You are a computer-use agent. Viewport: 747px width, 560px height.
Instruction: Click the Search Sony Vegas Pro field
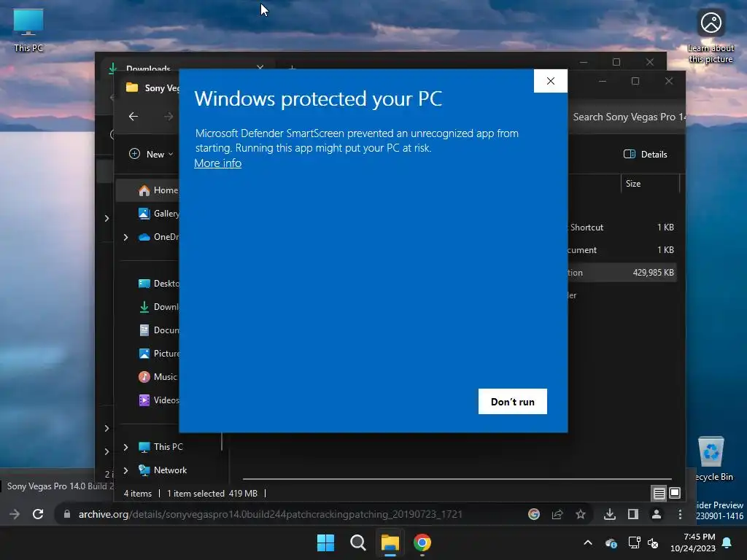tap(628, 117)
